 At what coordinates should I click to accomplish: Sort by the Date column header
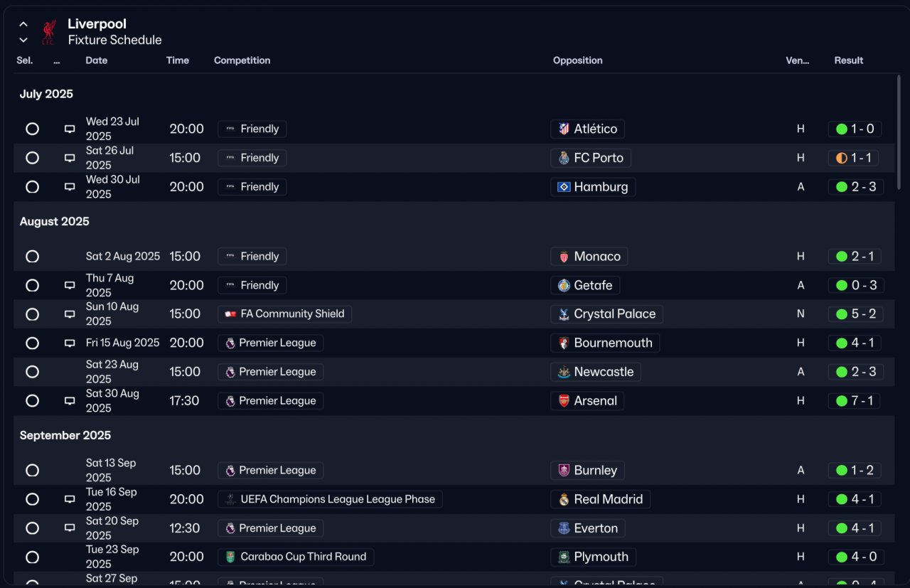[97, 60]
